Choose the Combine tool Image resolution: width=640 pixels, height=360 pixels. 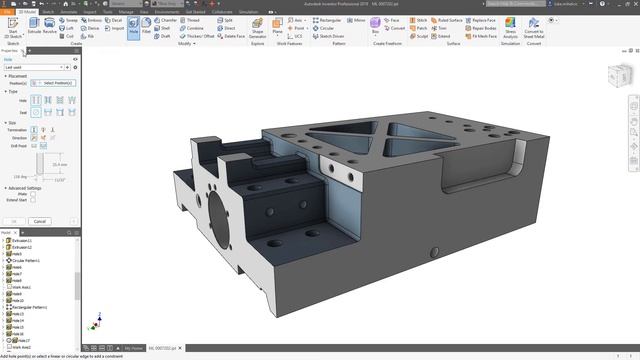(192, 28)
